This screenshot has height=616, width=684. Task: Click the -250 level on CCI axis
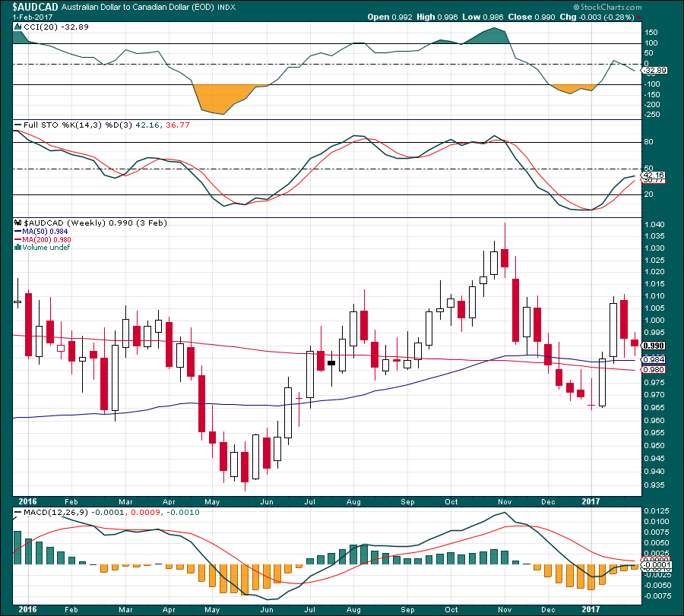(652, 115)
